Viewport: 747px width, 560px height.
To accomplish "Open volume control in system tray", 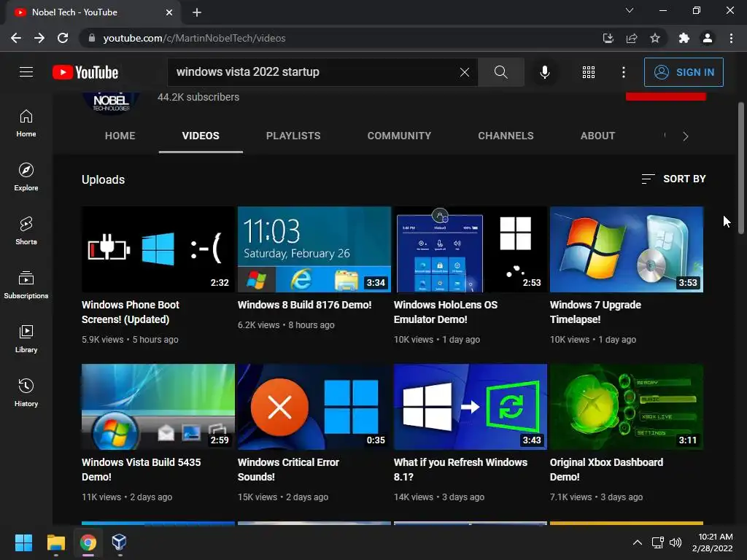I will click(676, 542).
